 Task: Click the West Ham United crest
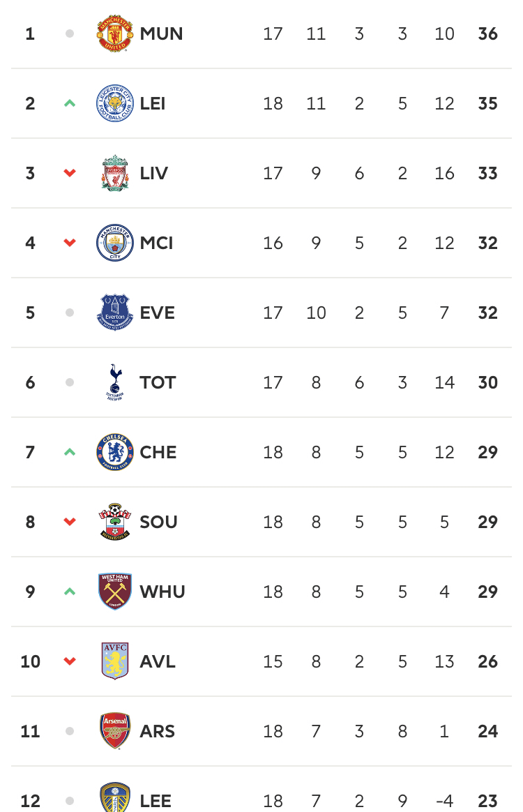[115, 592]
